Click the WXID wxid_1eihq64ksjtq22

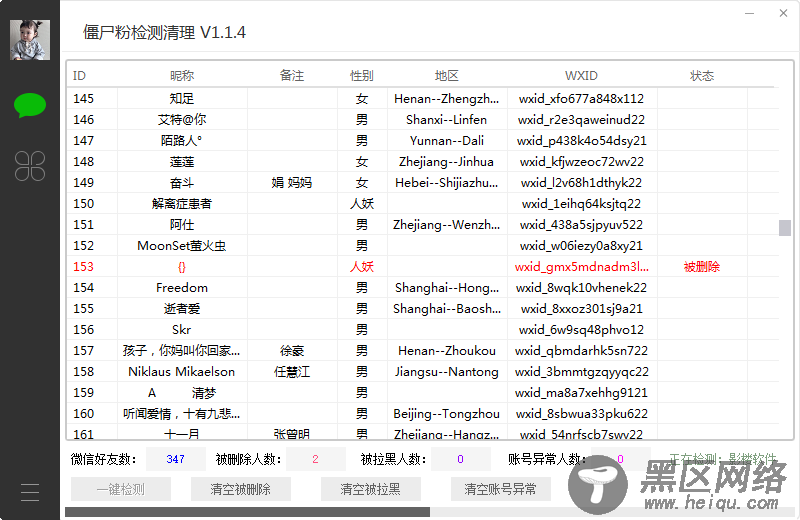(x=581, y=204)
